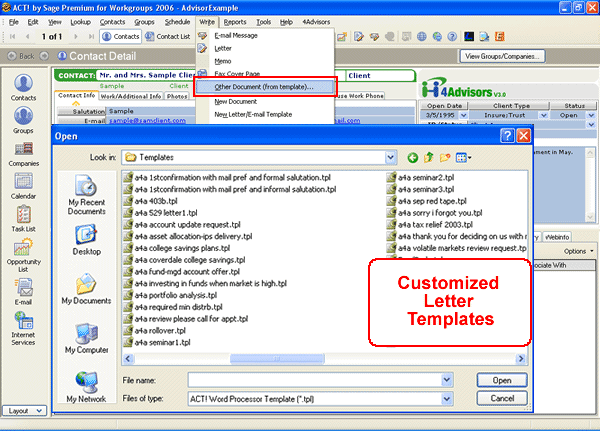This screenshot has height=431, width=600.
Task: Open the Reports menu
Action: tap(235, 22)
